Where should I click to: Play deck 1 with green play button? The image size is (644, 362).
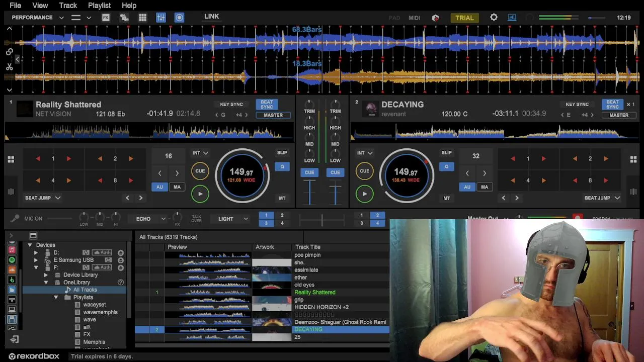coord(200,194)
